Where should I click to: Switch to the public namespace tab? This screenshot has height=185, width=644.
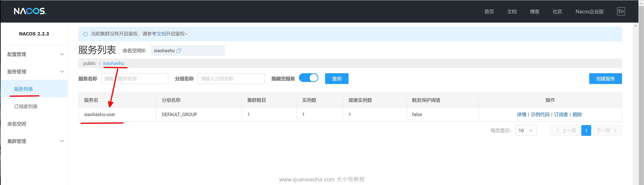tap(89, 63)
